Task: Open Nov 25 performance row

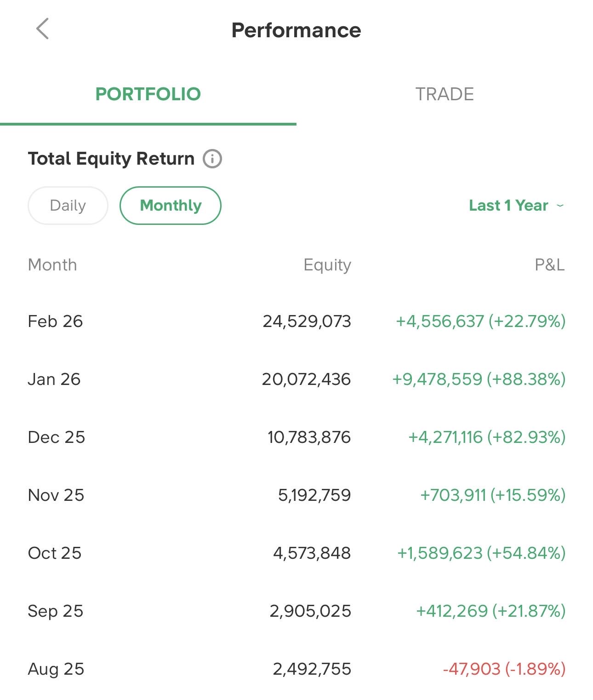Action: 56,495
